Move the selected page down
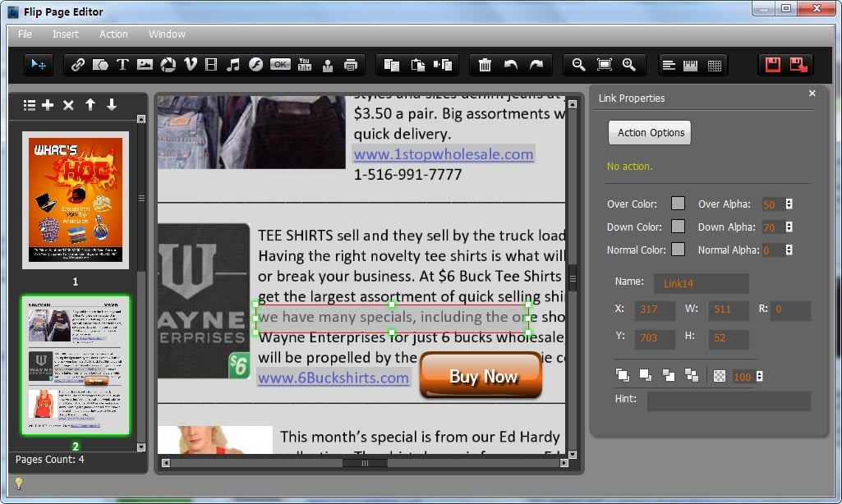 (111, 105)
